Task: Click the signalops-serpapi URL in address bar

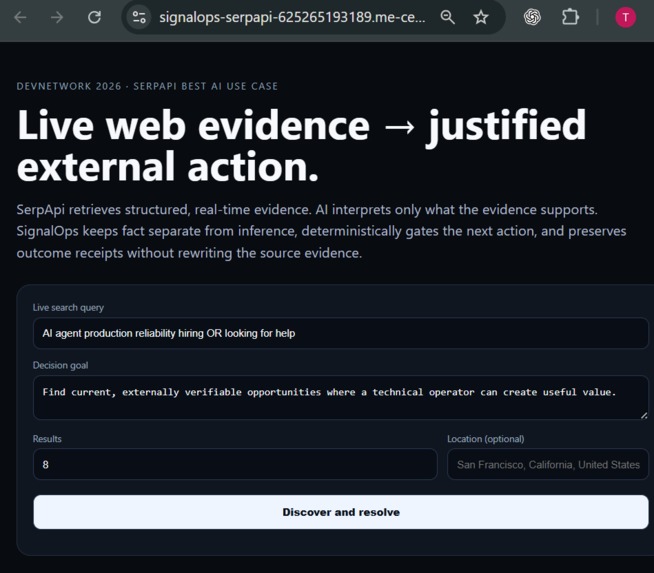Action: pos(292,17)
